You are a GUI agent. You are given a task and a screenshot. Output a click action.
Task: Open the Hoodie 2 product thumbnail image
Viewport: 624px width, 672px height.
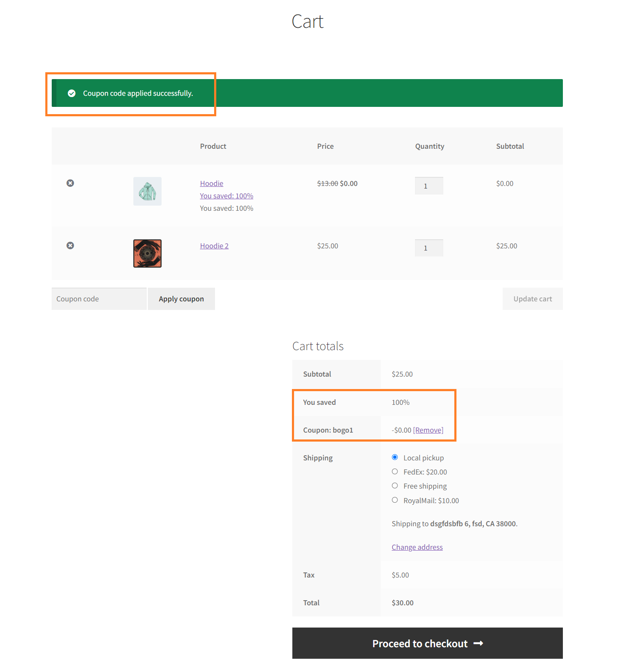point(147,253)
